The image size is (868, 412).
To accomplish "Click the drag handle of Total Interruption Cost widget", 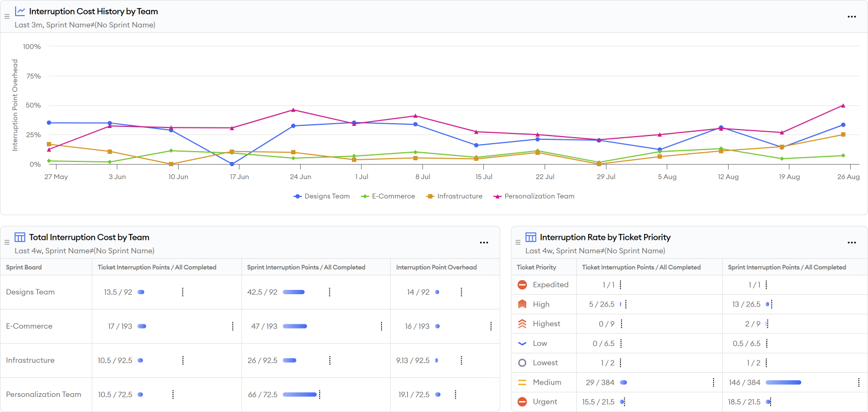I will [x=7, y=243].
